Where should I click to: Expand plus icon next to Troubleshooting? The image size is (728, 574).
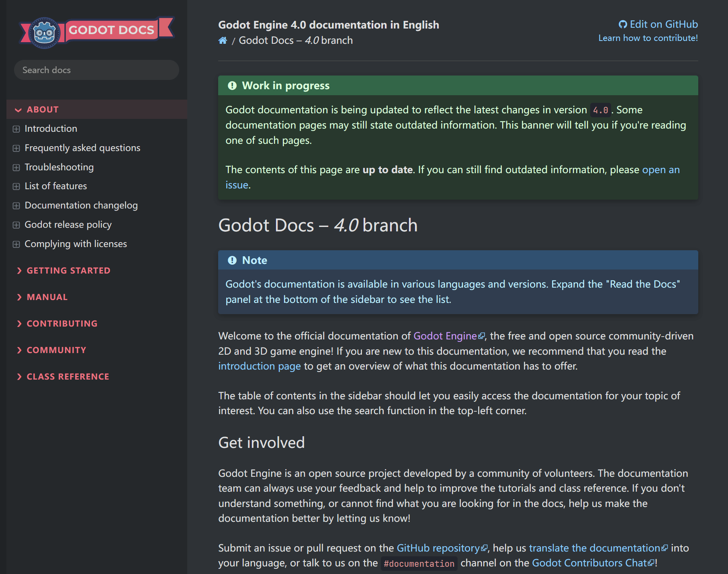(16, 168)
